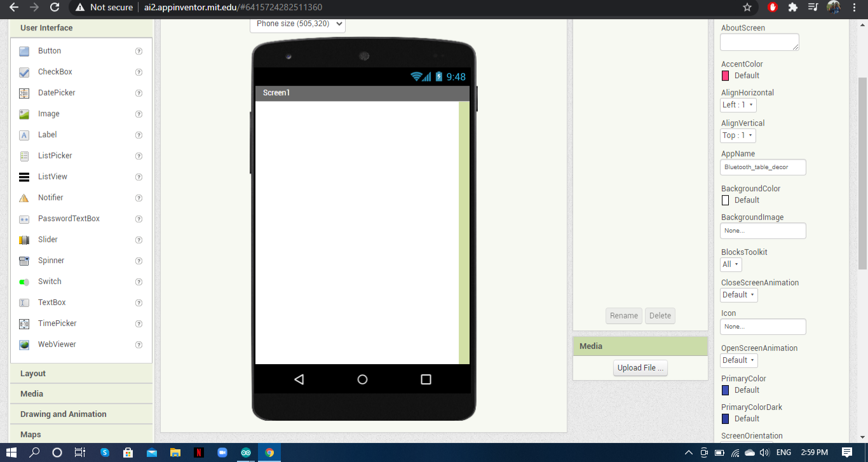The image size is (868, 462).
Task: Open the Icon selector field
Action: (763, 327)
